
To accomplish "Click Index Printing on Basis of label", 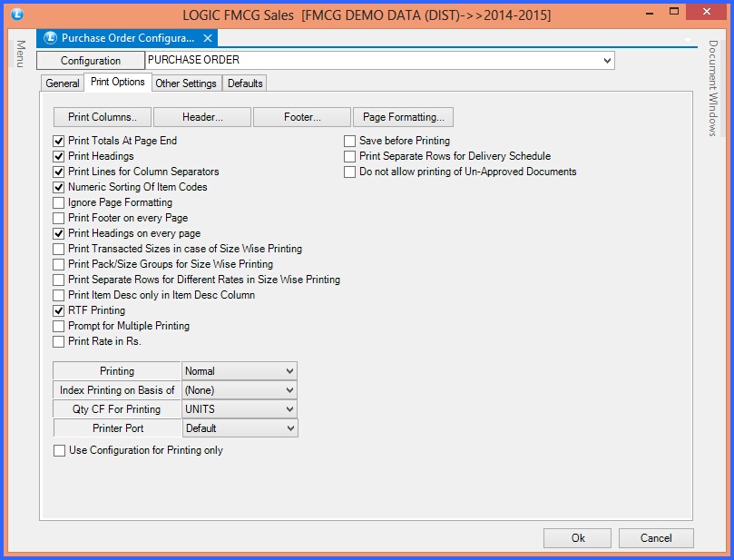I will click(116, 390).
